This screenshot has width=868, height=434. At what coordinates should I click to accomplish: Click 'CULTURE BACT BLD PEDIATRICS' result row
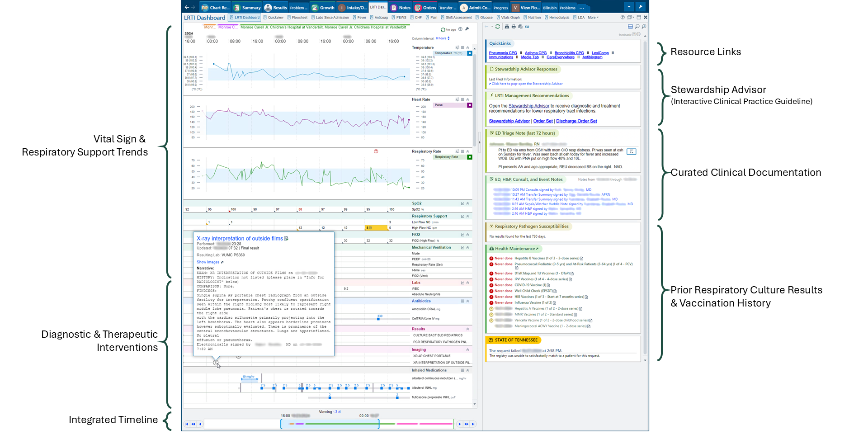(x=438, y=335)
